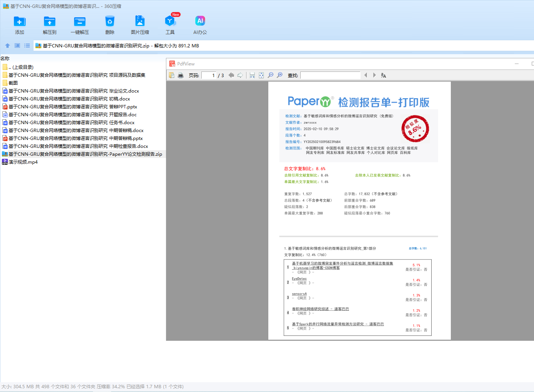Find next search match in PdfView
Screen dimensions: 534x392
tap(374, 75)
